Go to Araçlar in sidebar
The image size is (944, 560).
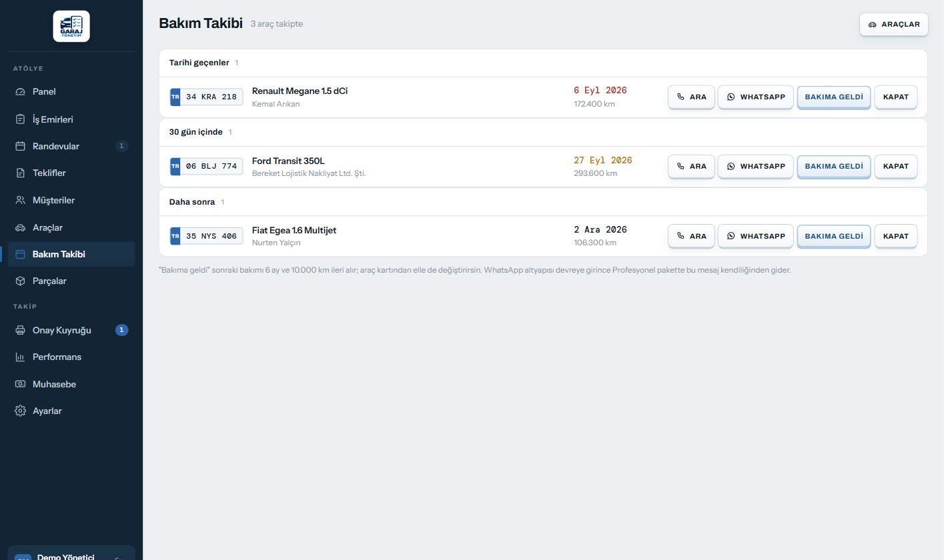pos(71,227)
